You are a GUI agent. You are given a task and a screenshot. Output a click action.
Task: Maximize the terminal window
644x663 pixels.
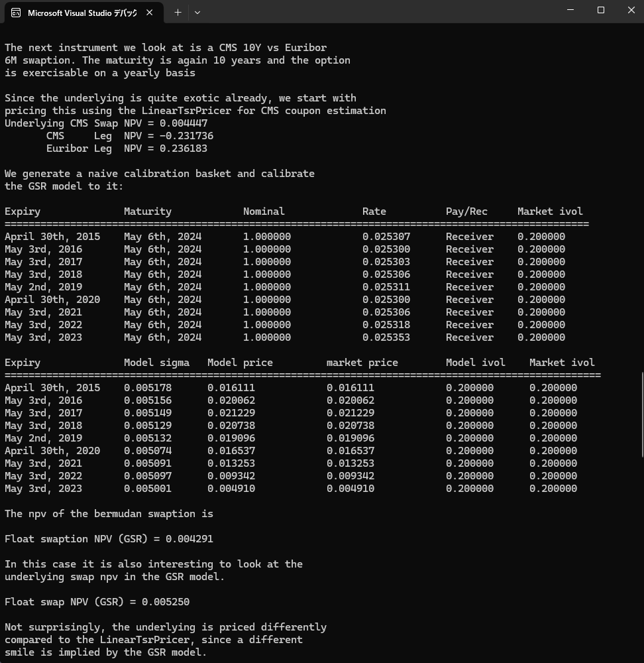click(601, 10)
